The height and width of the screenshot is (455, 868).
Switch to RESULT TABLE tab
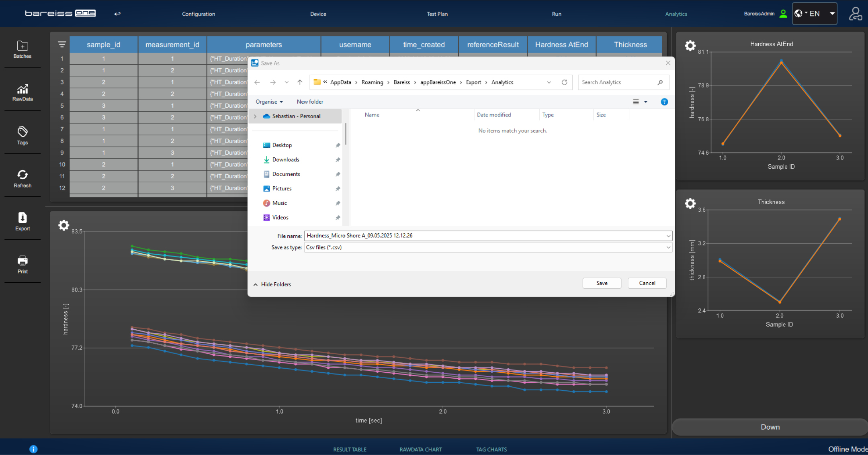coord(350,449)
